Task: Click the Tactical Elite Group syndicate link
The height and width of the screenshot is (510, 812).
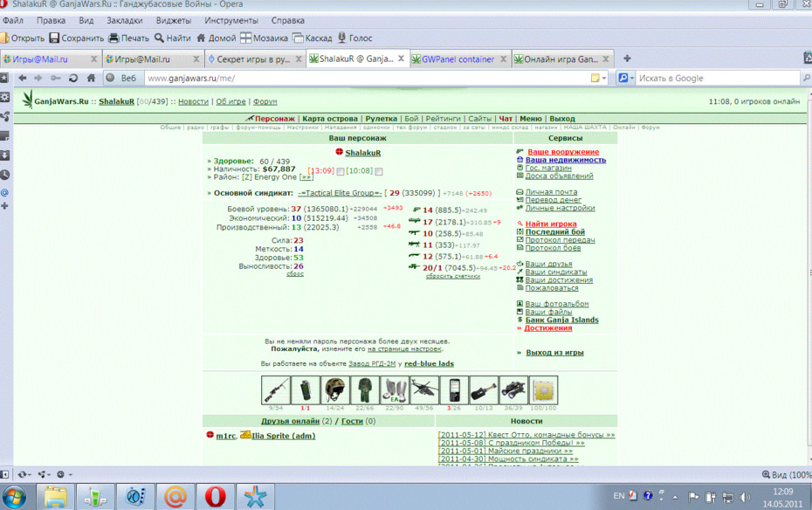Action: pos(340,193)
